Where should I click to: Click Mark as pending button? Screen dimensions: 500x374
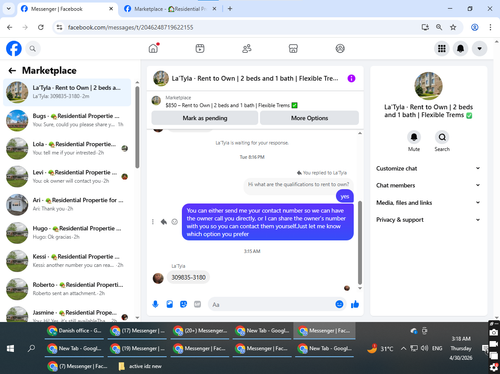205,118
